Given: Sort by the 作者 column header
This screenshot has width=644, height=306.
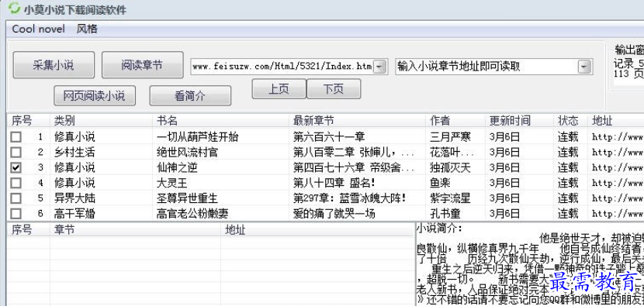Looking at the screenshot, I should pos(455,121).
